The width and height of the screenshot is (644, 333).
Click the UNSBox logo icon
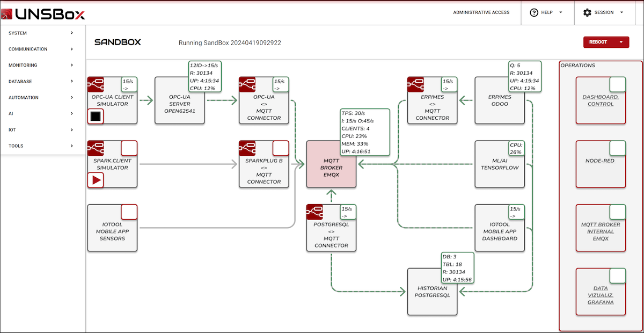[x=7, y=13]
